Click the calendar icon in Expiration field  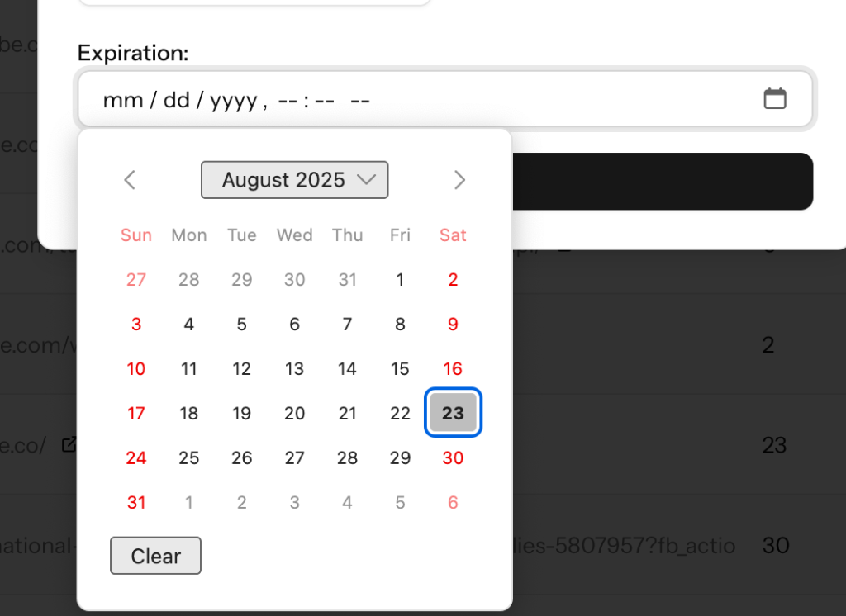coord(774,99)
